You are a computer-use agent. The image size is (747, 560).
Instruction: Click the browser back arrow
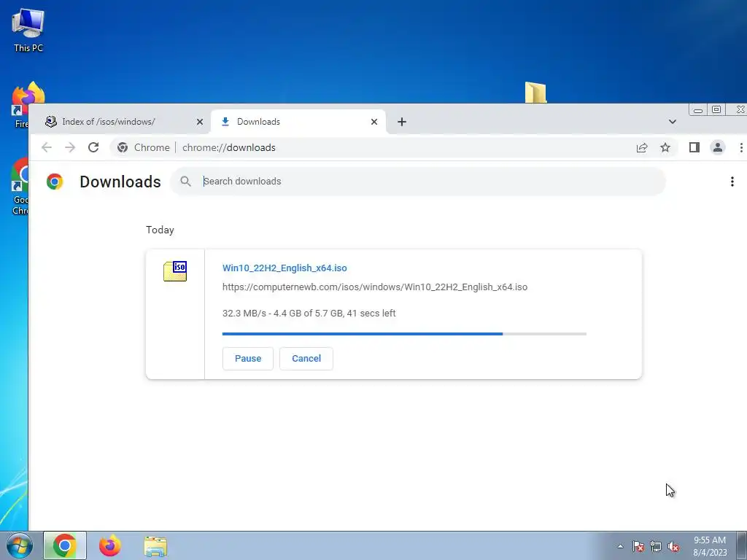[x=47, y=147]
